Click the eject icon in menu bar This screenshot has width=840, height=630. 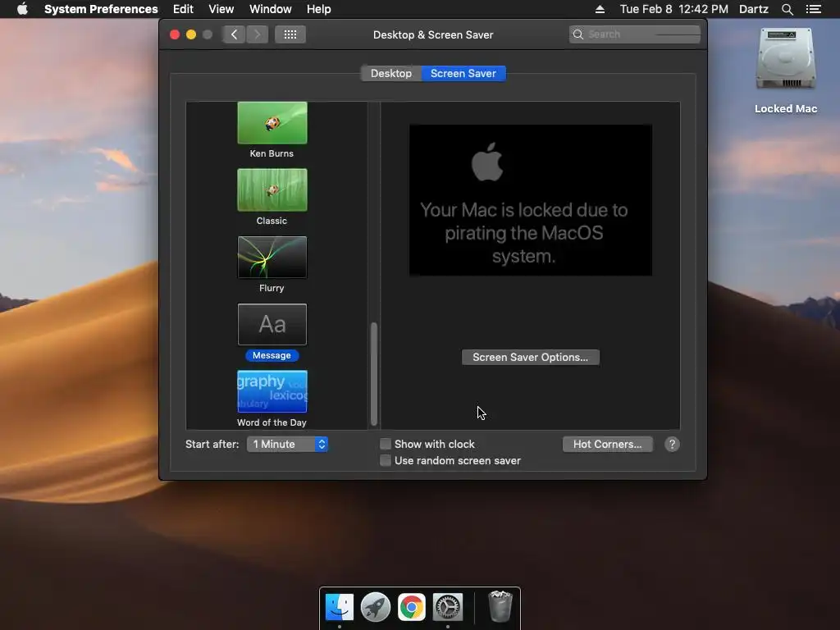pos(600,9)
